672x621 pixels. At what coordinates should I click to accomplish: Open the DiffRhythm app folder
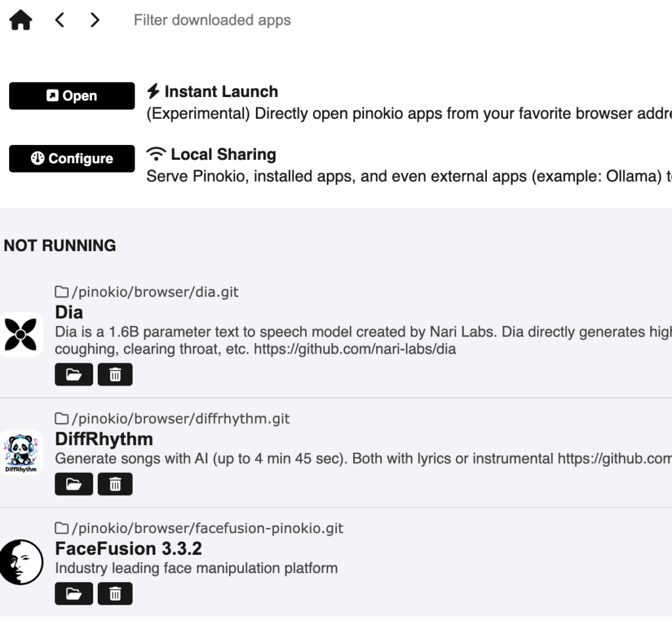[x=73, y=485]
